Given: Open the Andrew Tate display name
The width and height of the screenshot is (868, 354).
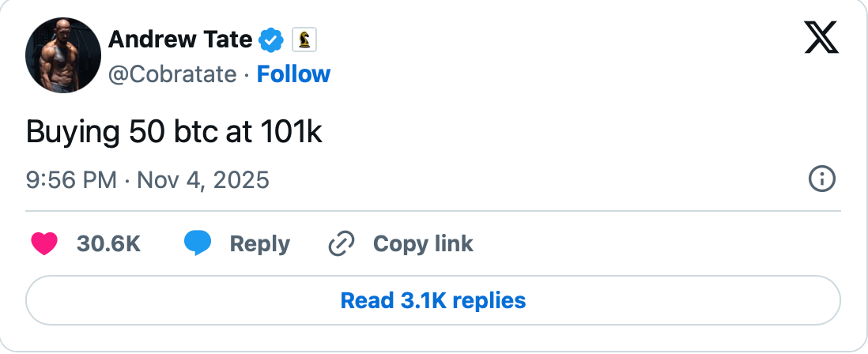Looking at the screenshot, I should [180, 38].
